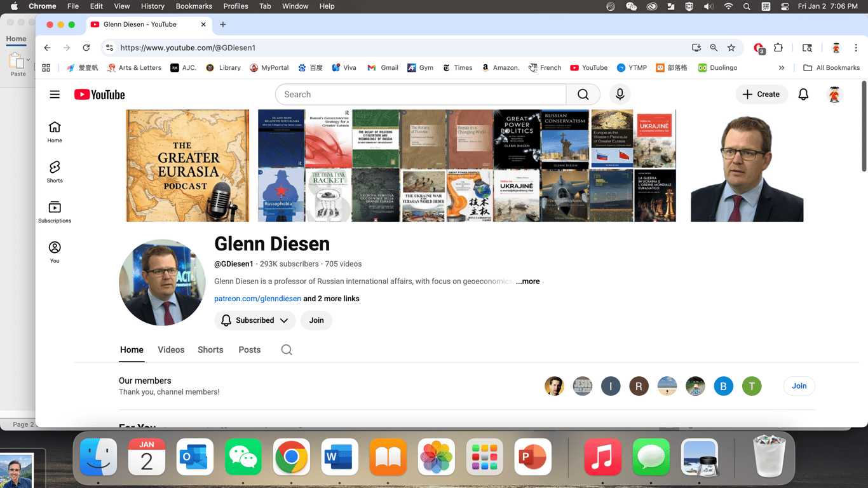Open the Trash in the Dock

pyautogui.click(x=770, y=457)
